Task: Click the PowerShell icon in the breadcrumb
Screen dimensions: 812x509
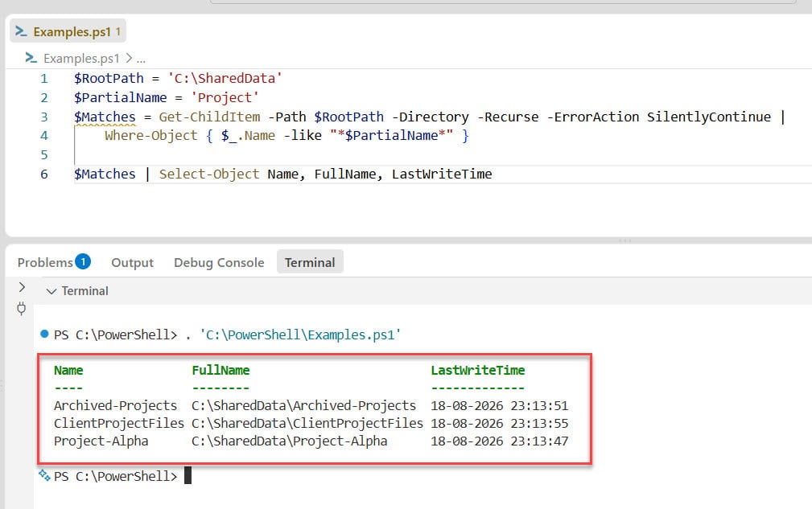Action: click(31, 59)
